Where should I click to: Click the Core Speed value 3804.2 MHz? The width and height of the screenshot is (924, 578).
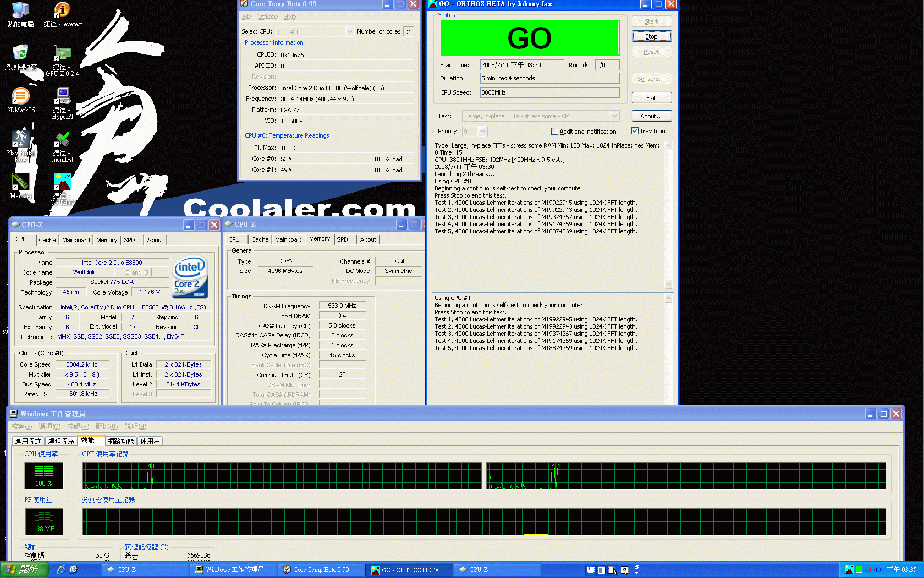(x=82, y=364)
